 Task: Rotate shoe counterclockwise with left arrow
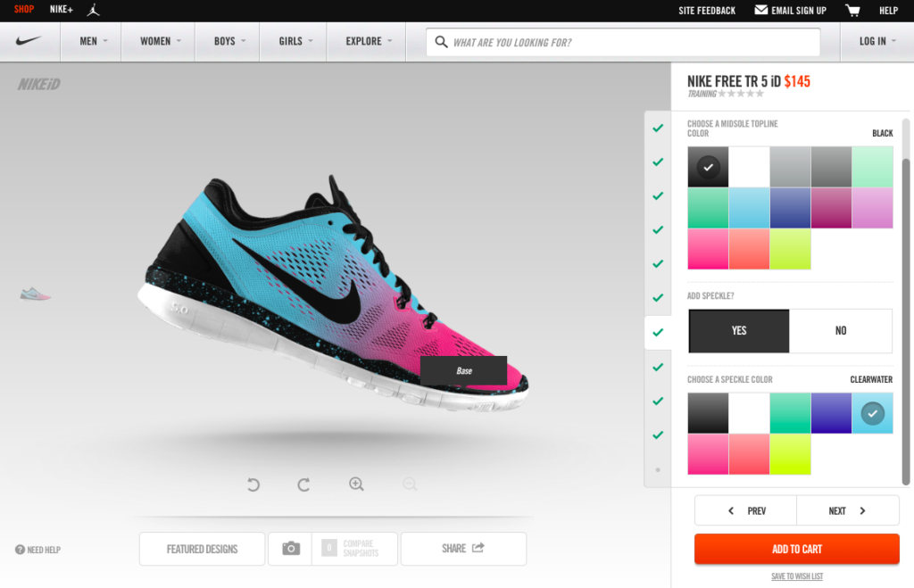point(253,484)
